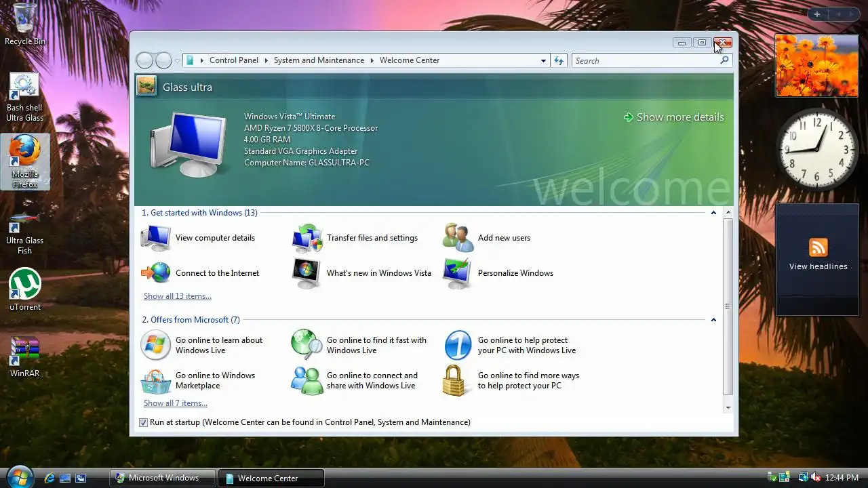
Task: Select the Mozilla Firefox desktop icon
Action: click(x=25, y=161)
